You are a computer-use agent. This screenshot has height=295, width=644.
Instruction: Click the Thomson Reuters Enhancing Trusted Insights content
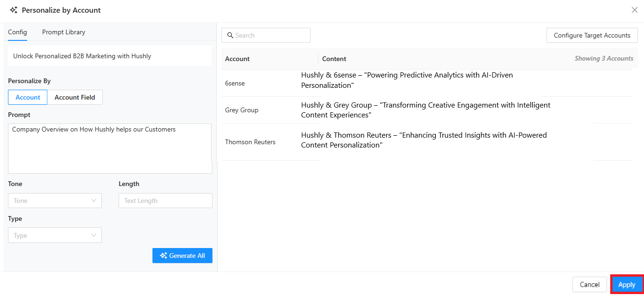click(x=424, y=140)
